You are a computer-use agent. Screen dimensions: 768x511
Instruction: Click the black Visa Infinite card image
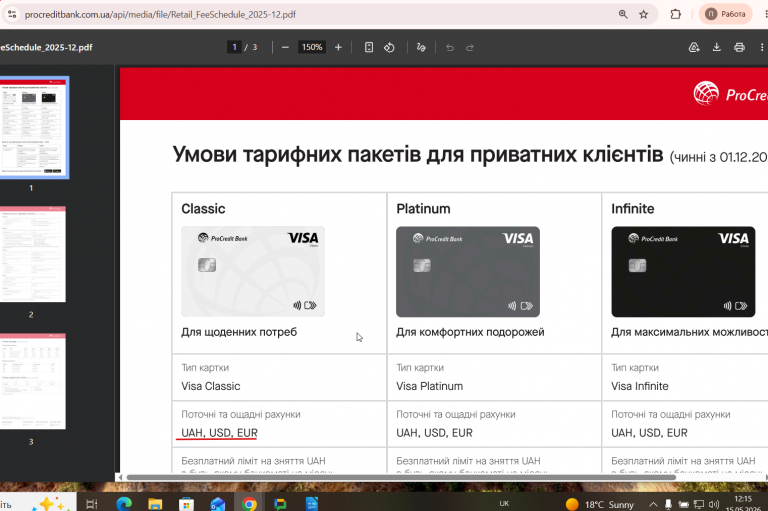click(683, 271)
